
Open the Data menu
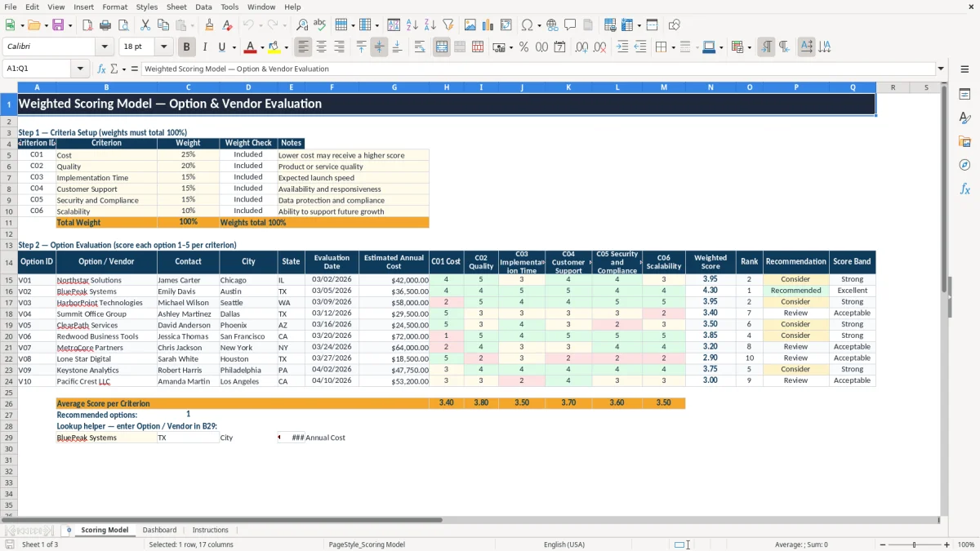[203, 7]
